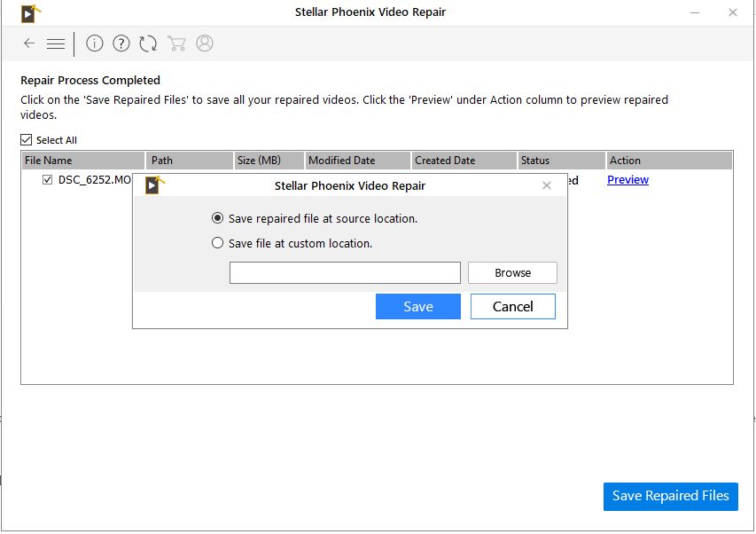Click the custom location path field
Viewport: 756px width, 534px height.
pyautogui.click(x=345, y=273)
